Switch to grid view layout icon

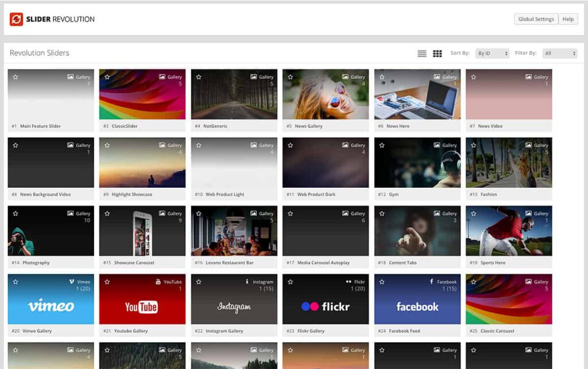[x=437, y=53]
